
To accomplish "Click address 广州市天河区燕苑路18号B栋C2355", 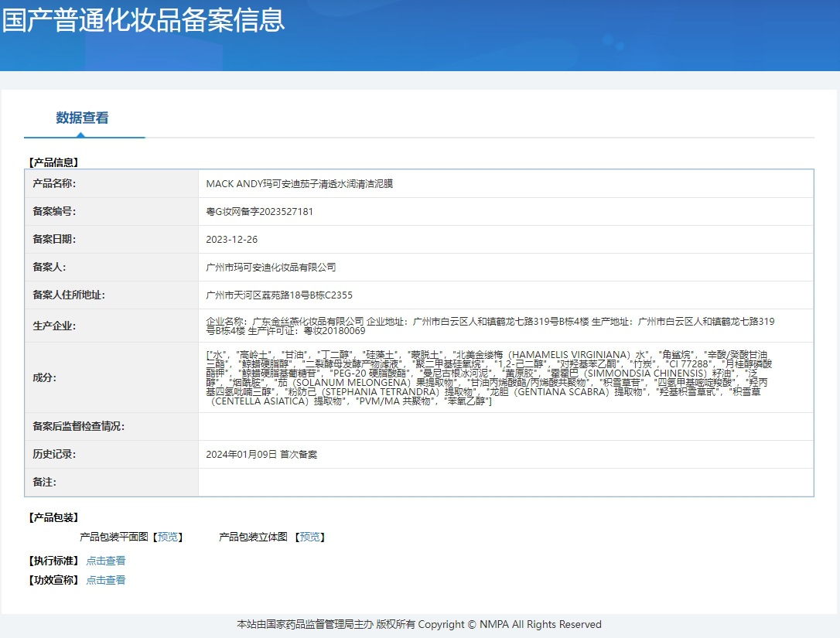I will pos(279,295).
